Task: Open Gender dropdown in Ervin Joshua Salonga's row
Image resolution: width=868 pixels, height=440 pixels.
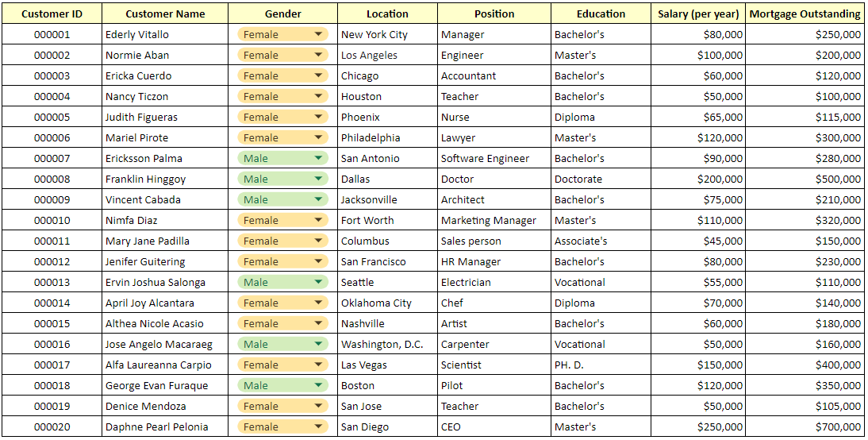Action: (318, 282)
